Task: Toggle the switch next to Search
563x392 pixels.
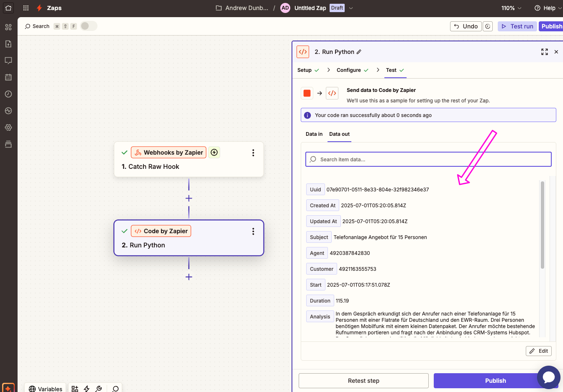Action: click(89, 26)
